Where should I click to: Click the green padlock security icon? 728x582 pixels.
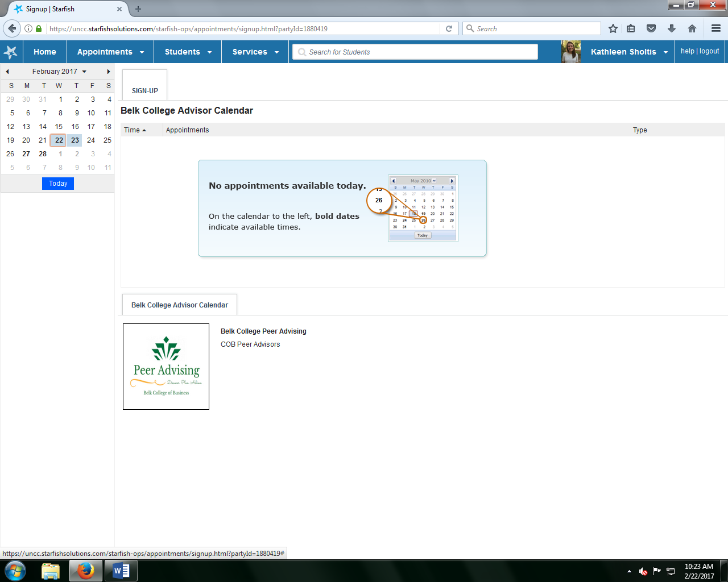pos(39,28)
